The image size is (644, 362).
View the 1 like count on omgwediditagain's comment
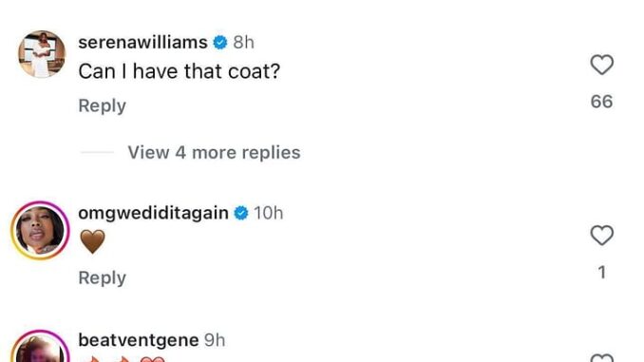point(601,272)
